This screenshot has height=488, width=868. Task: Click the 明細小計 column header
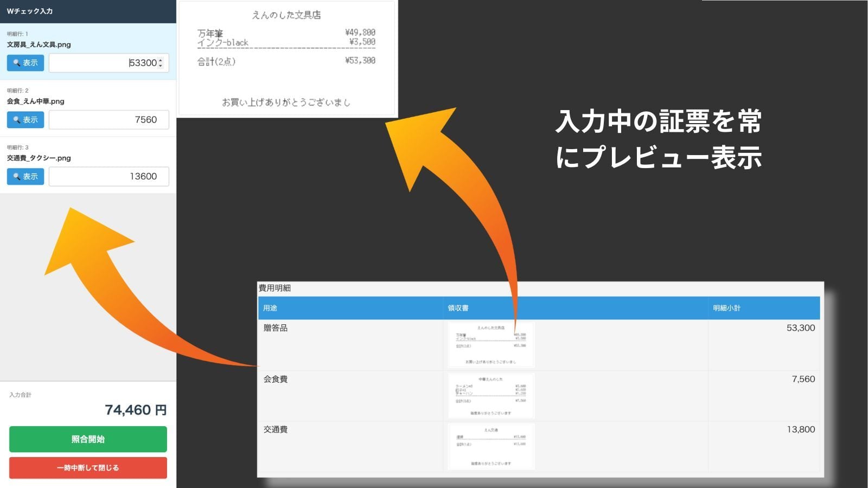point(726,308)
